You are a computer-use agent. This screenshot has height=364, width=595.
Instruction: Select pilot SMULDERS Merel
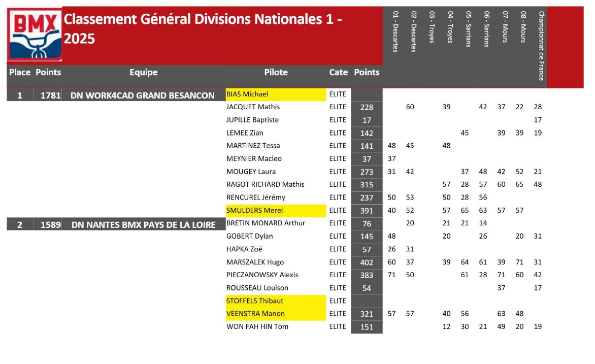[x=276, y=211]
